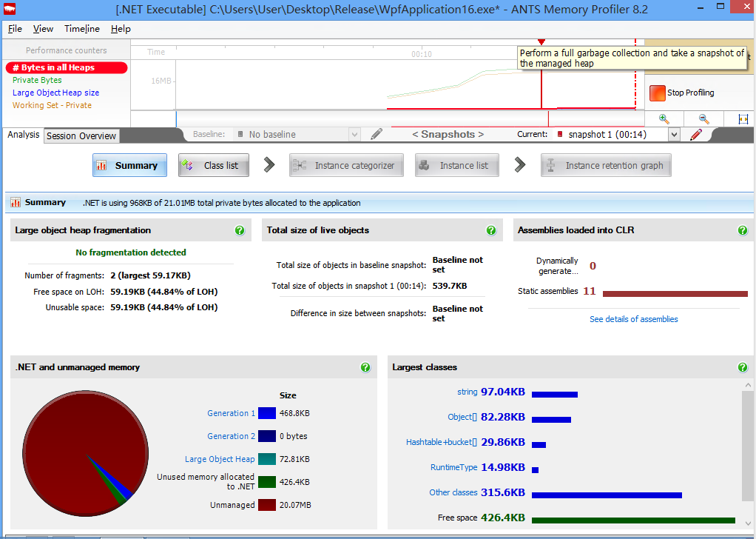Image resolution: width=756 pixels, height=539 pixels.
Task: Click the Largest classes scroll up arrow
Action: tap(748, 385)
